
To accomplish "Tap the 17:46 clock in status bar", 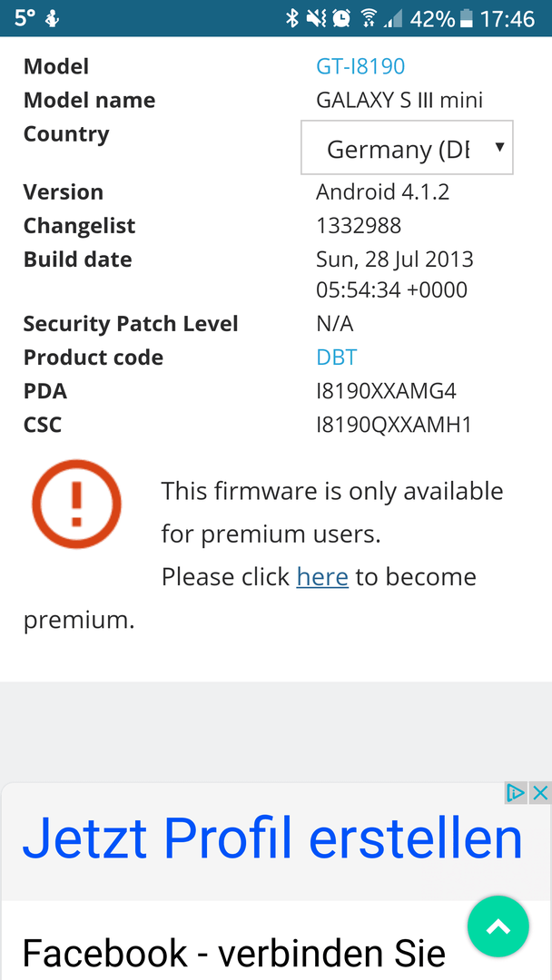I will click(x=508, y=19).
